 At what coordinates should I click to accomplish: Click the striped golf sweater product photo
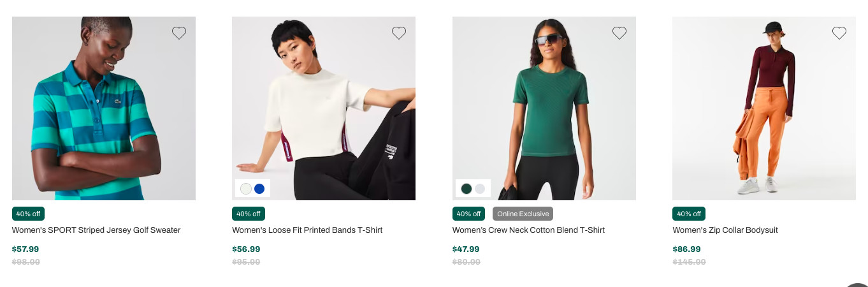tap(104, 108)
